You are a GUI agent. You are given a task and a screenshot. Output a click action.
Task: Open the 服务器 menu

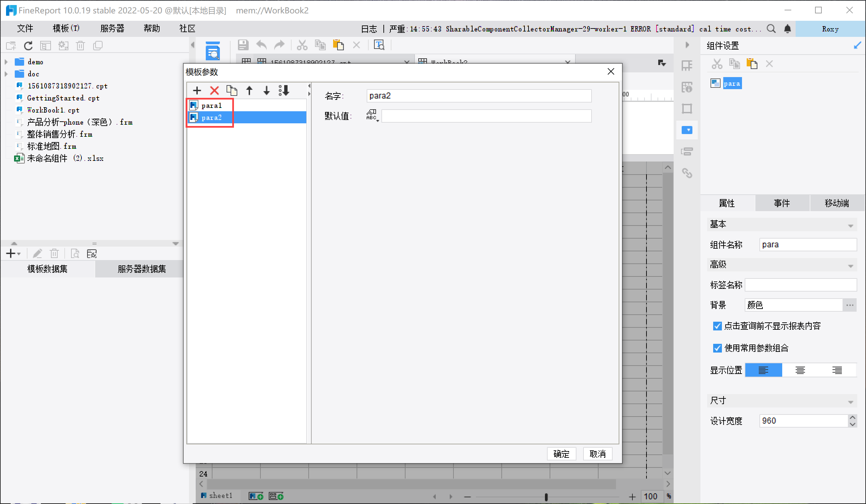coord(112,28)
